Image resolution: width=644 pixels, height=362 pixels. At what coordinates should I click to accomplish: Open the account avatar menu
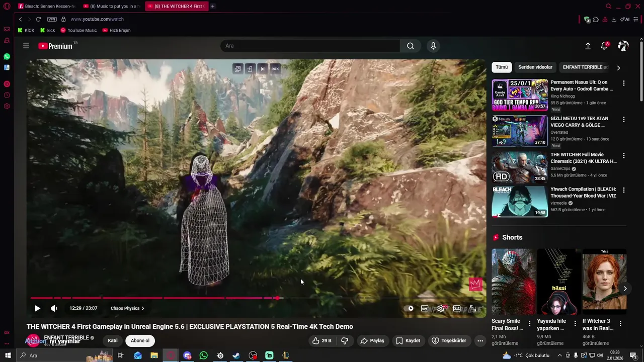(623, 46)
